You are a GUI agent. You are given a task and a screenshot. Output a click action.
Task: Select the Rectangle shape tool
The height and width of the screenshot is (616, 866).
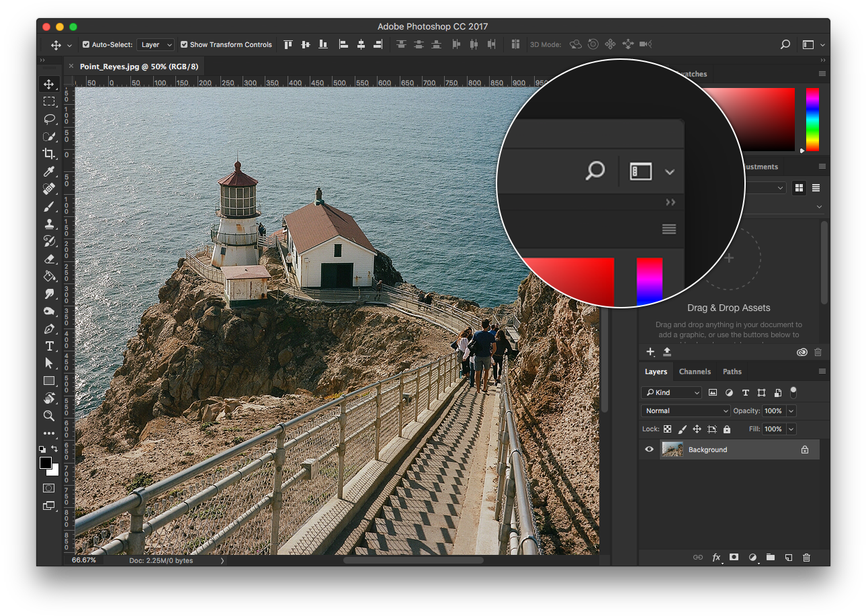coord(49,381)
